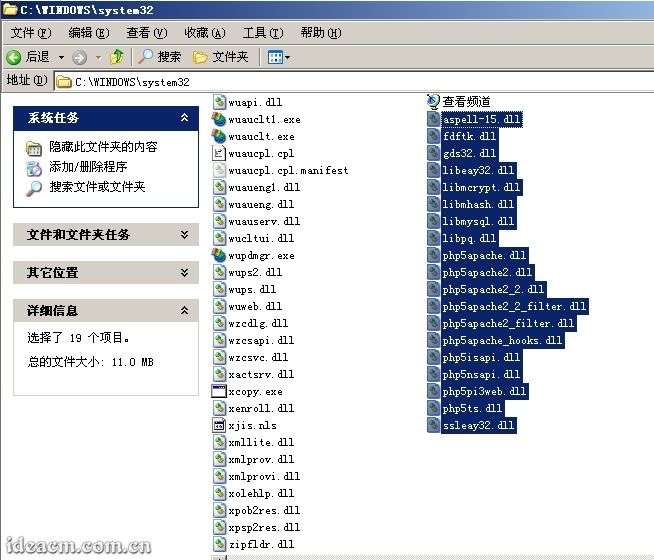Toggle the Folders (文件夹) pane button
Viewport: 654px width, 560px height.
pyautogui.click(x=221, y=57)
